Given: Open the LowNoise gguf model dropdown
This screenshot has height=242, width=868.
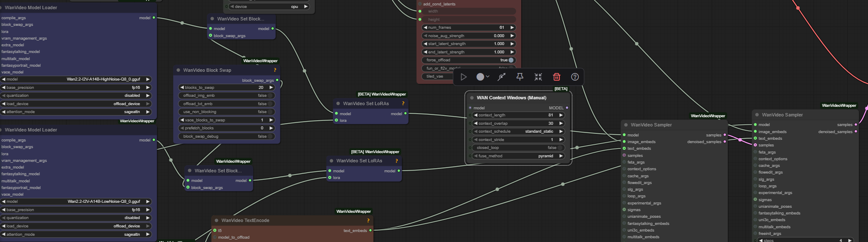Looking at the screenshot, I should coord(76,202).
